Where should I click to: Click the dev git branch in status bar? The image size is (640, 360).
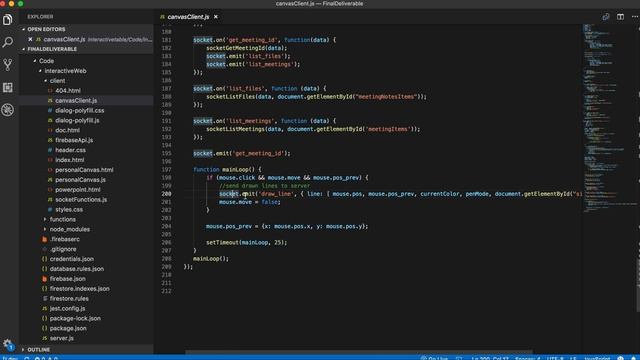10,358
